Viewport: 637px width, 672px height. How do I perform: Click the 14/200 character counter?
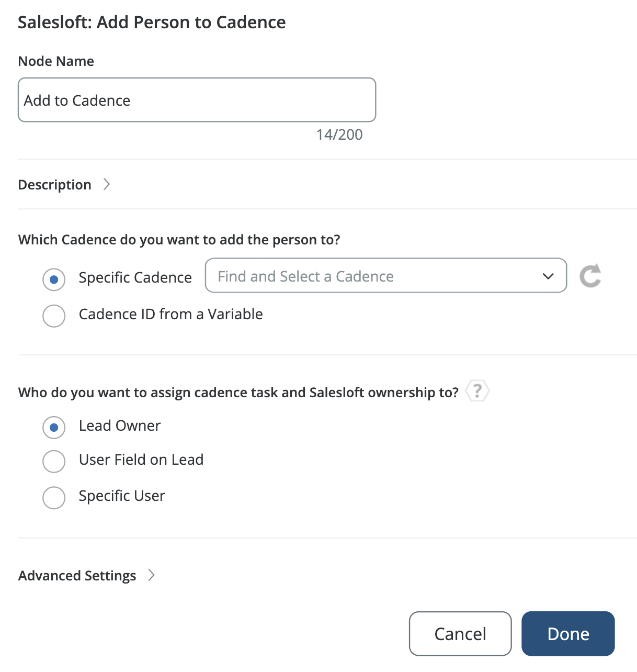click(339, 135)
